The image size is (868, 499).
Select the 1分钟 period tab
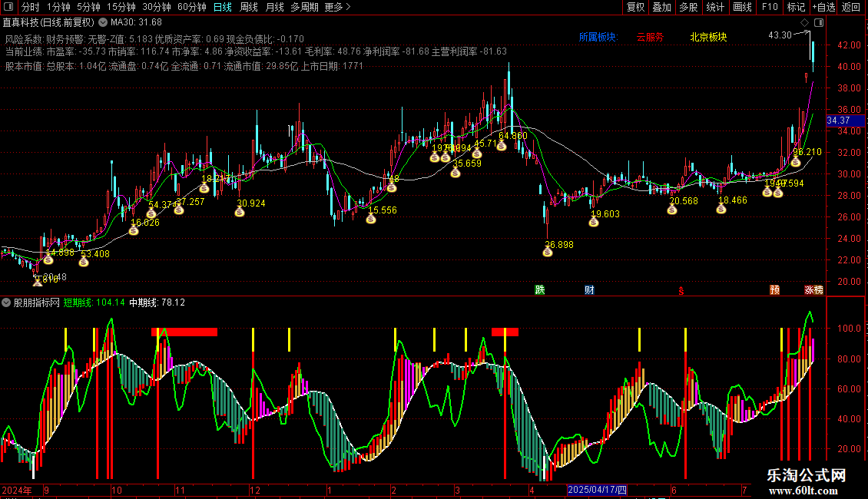click(x=58, y=7)
